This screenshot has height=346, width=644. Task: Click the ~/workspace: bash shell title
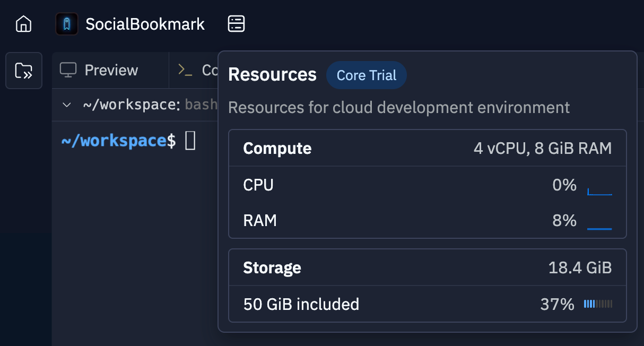pos(149,105)
